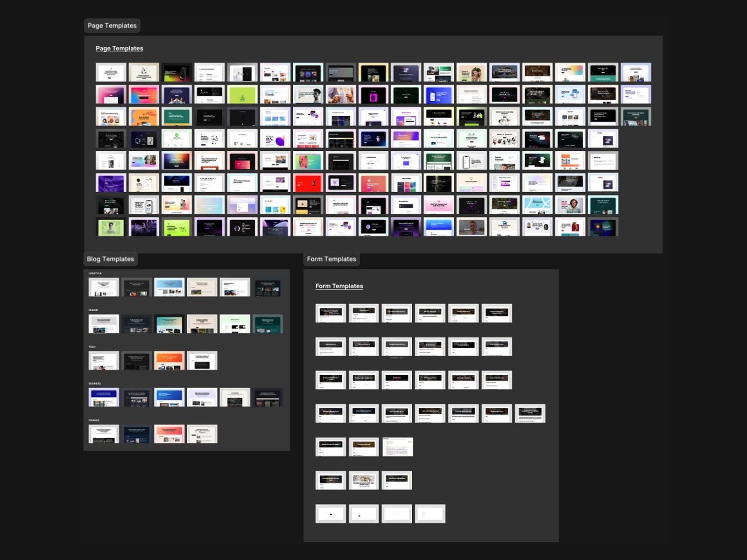Select the last blank form thumbnail in bottom row

[430, 513]
